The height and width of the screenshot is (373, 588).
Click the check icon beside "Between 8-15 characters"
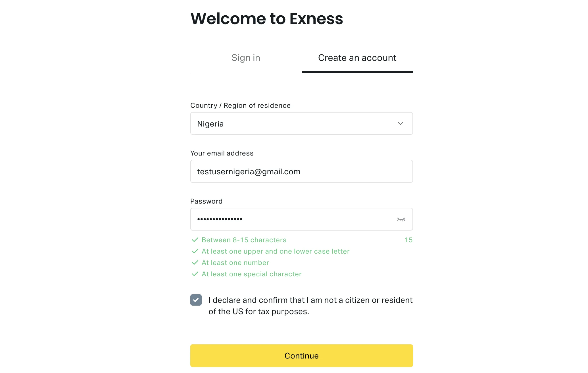coord(195,240)
